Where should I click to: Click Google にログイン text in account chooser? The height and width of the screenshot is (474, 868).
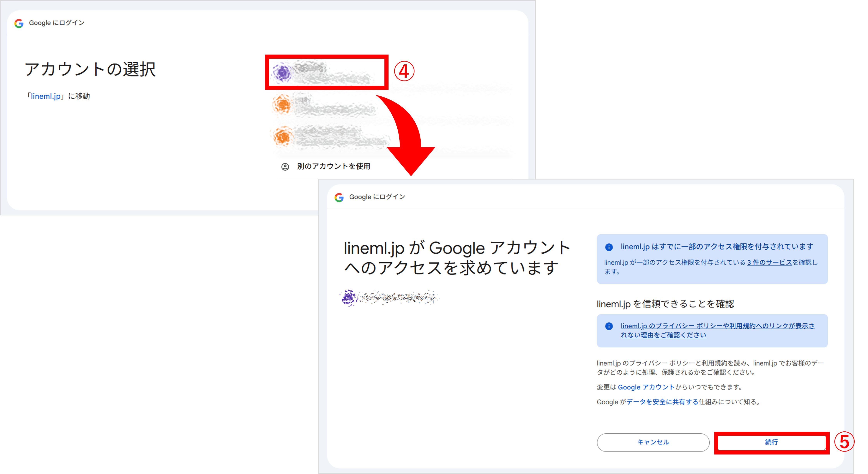(x=57, y=23)
